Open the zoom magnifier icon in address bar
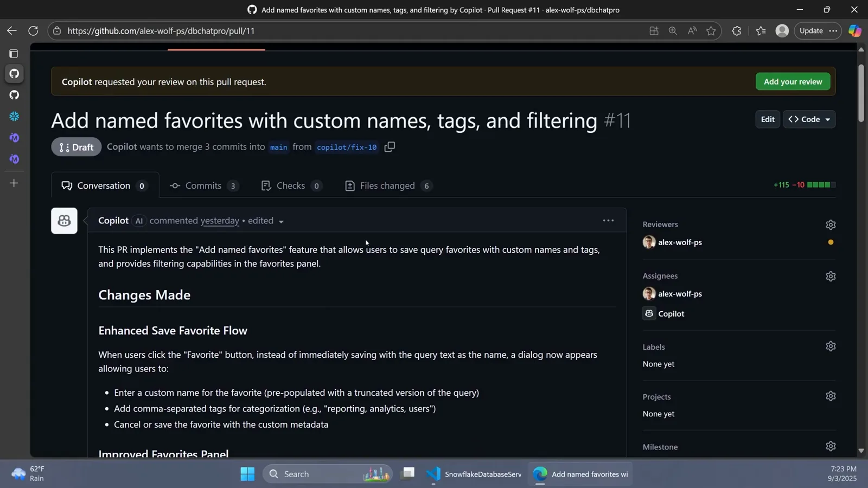Screen dimensions: 868x488 673,31
